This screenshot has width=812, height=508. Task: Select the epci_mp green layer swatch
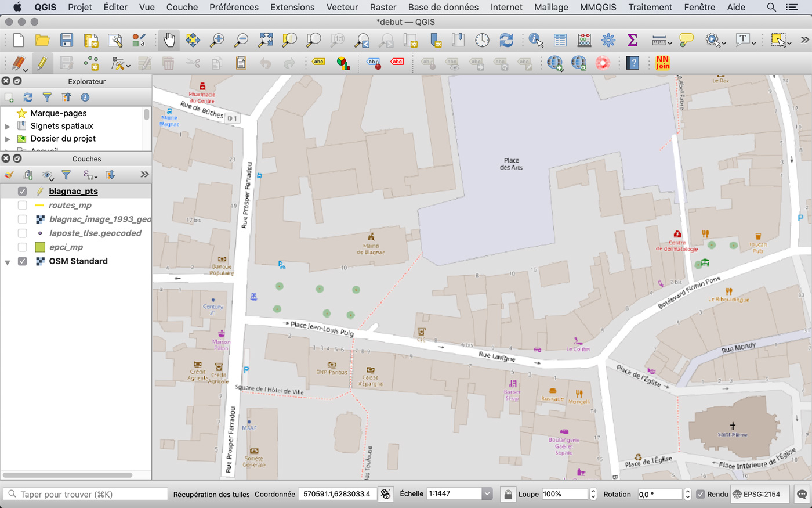[40, 247]
